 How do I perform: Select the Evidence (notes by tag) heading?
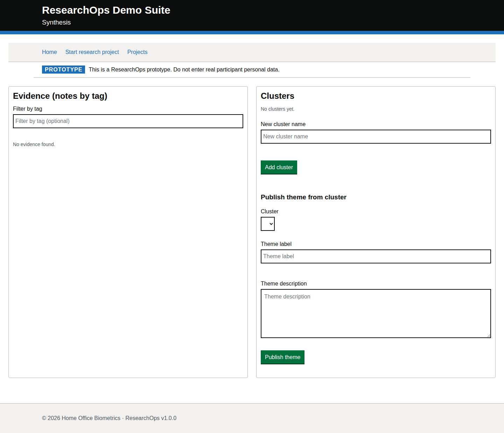[60, 96]
